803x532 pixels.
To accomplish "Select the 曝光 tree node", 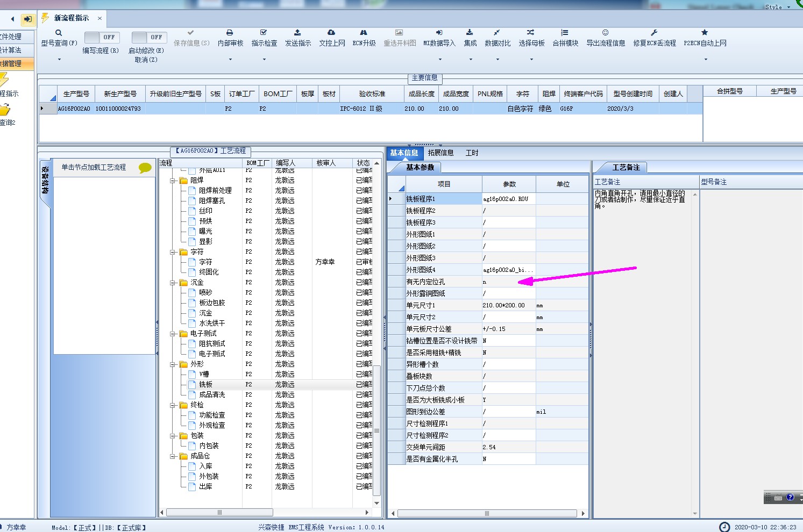I will (x=205, y=232).
